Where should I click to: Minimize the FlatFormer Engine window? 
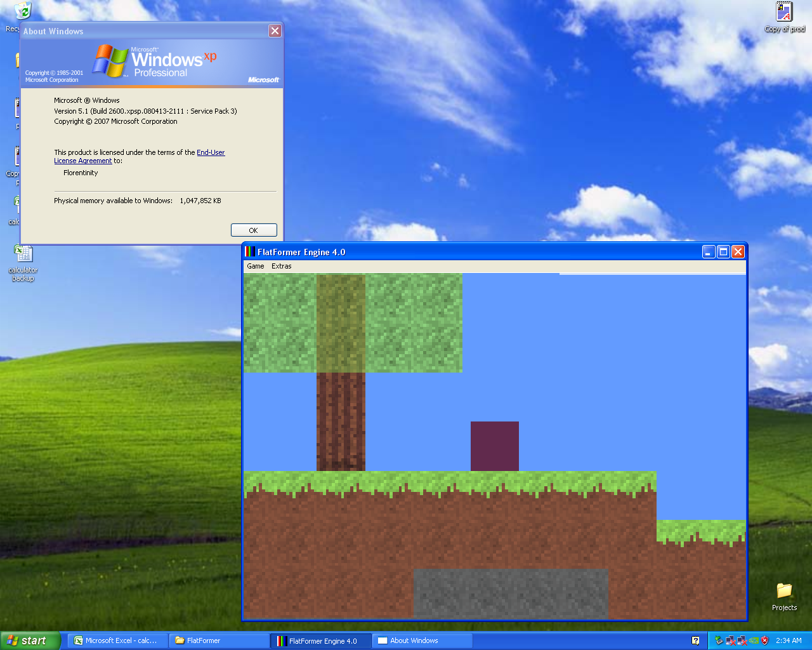tap(709, 252)
